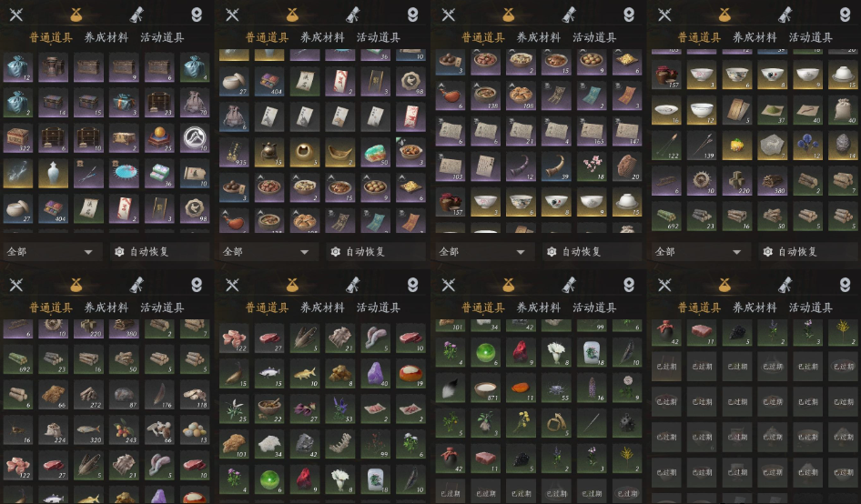Switch to 活动道具 tab in bottom-right panel
Screen dimensions: 861x504
[810, 307]
